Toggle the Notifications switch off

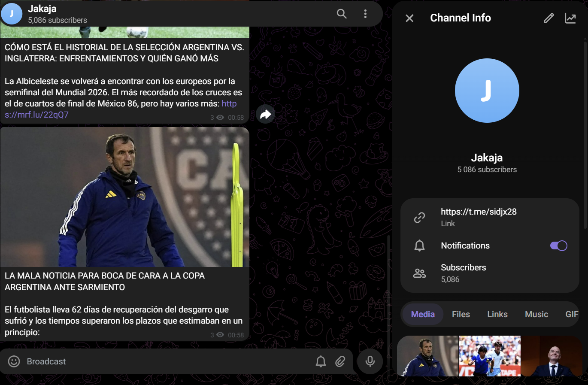(559, 246)
